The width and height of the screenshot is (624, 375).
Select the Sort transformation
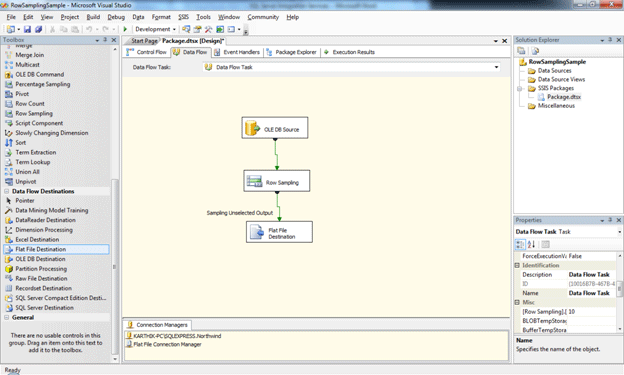pyautogui.click(x=20, y=143)
